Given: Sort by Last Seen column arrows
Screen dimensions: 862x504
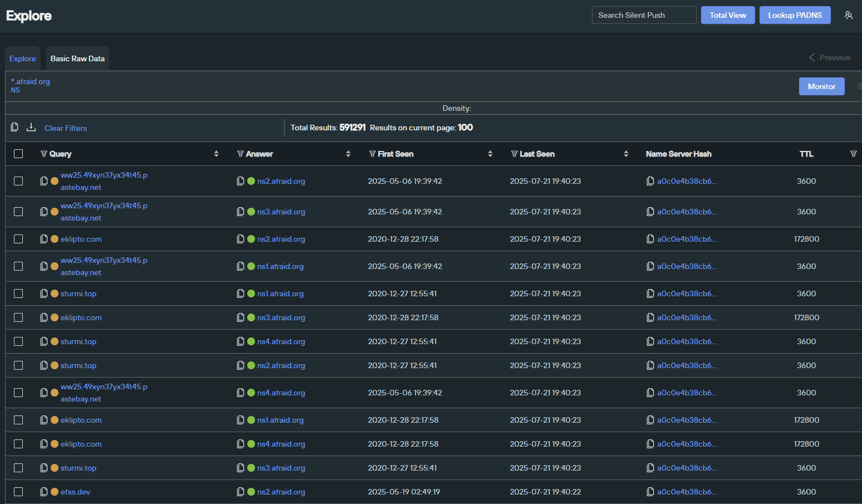Looking at the screenshot, I should [626, 154].
